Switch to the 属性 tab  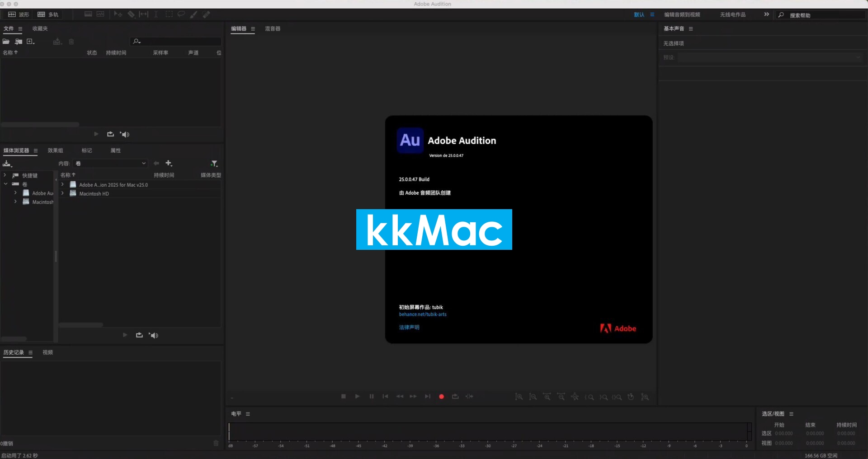(116, 150)
